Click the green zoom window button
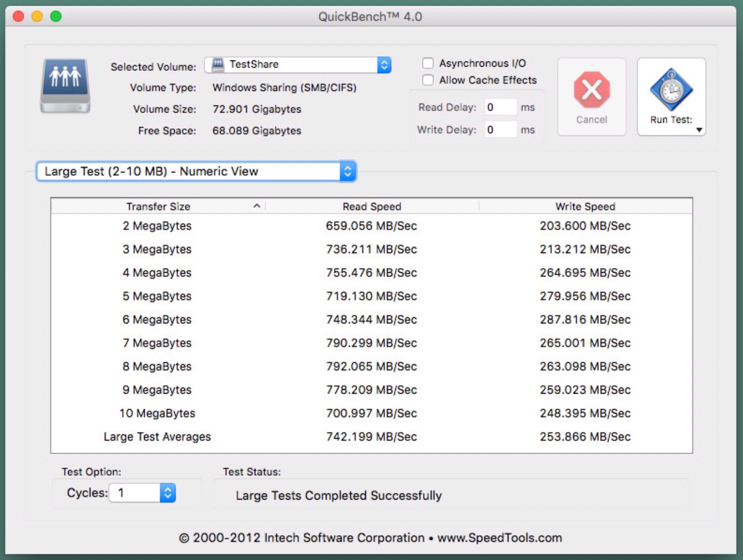743x560 pixels. click(56, 17)
